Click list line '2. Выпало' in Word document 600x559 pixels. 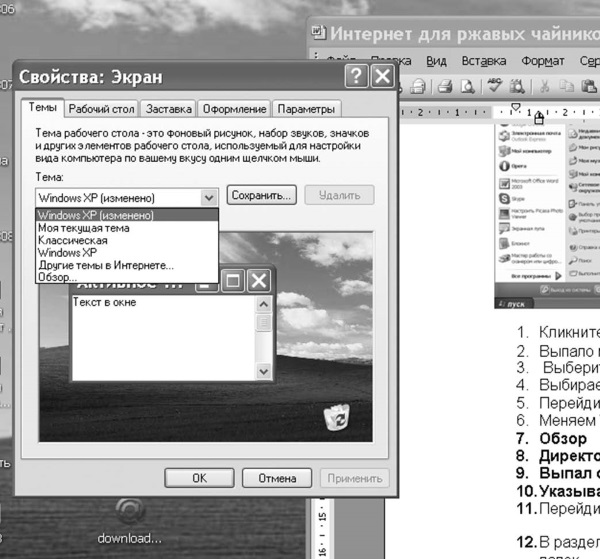click(558, 351)
